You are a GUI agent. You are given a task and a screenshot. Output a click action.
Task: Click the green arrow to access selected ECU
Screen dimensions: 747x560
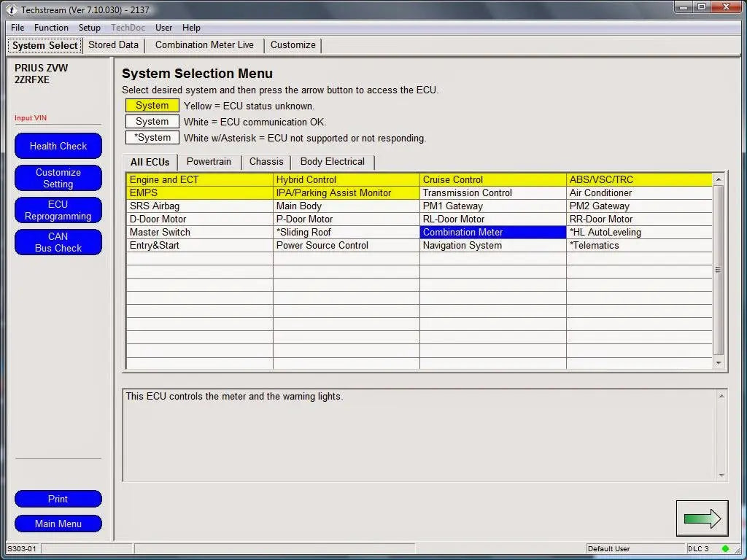tap(701, 518)
